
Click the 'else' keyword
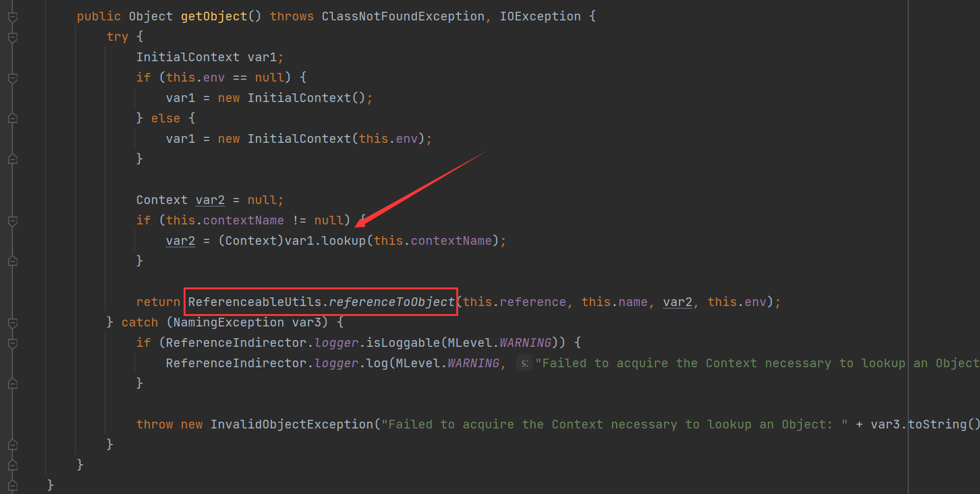[x=166, y=119]
